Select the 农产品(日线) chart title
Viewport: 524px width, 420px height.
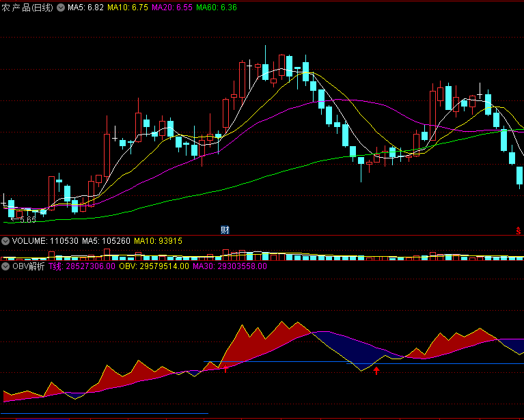pyautogui.click(x=27, y=8)
